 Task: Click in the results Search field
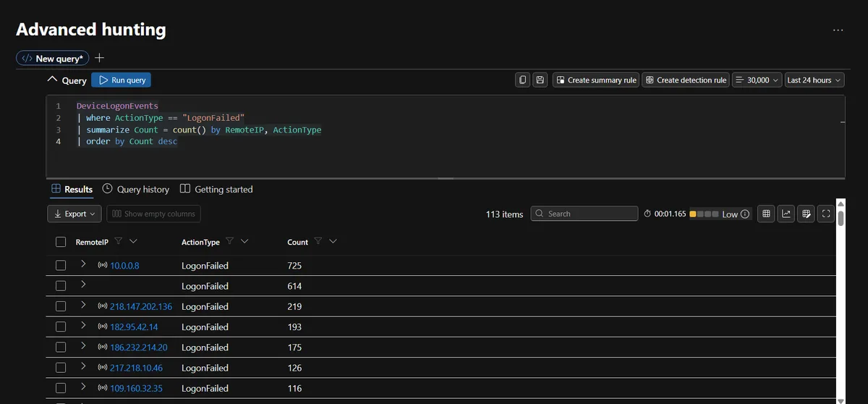click(x=584, y=214)
